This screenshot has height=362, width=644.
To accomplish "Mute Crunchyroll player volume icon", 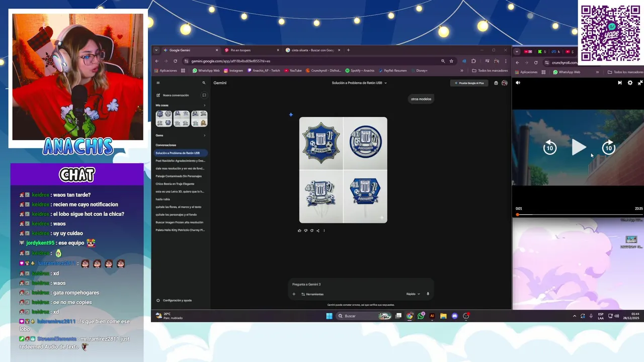I will click(518, 83).
